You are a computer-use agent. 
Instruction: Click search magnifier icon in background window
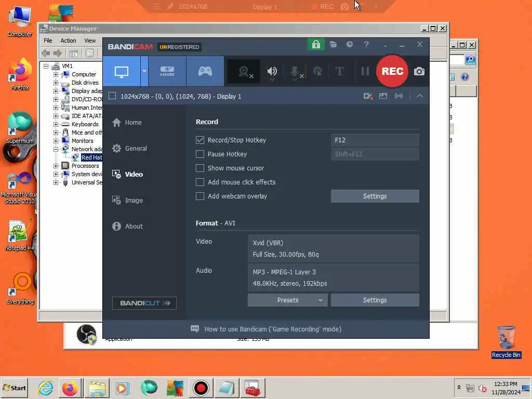coord(470,60)
